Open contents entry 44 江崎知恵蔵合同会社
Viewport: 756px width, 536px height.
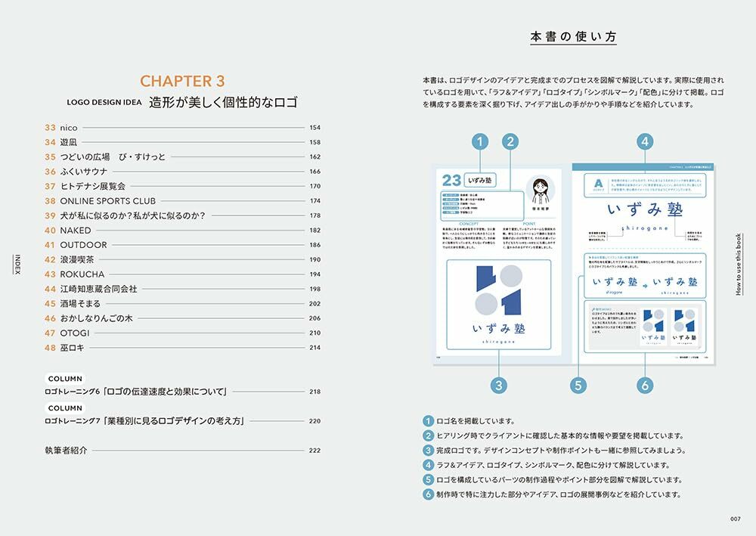tap(182, 289)
